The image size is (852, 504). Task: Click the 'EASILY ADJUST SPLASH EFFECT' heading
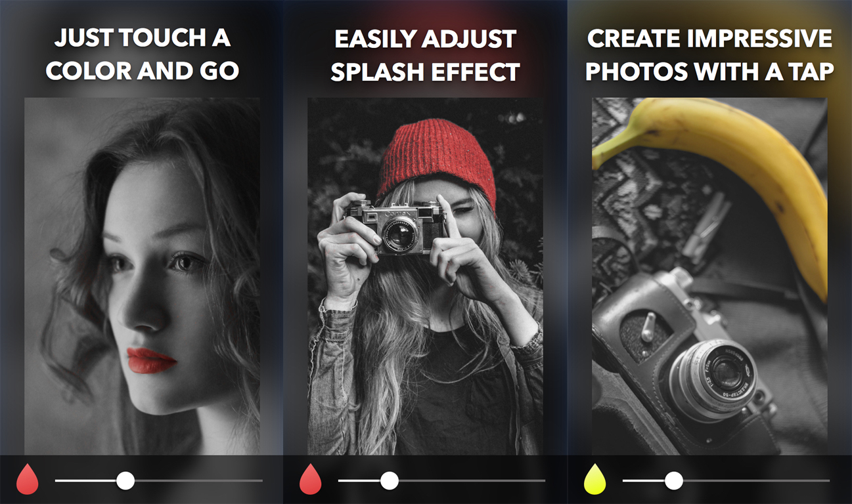click(425, 56)
